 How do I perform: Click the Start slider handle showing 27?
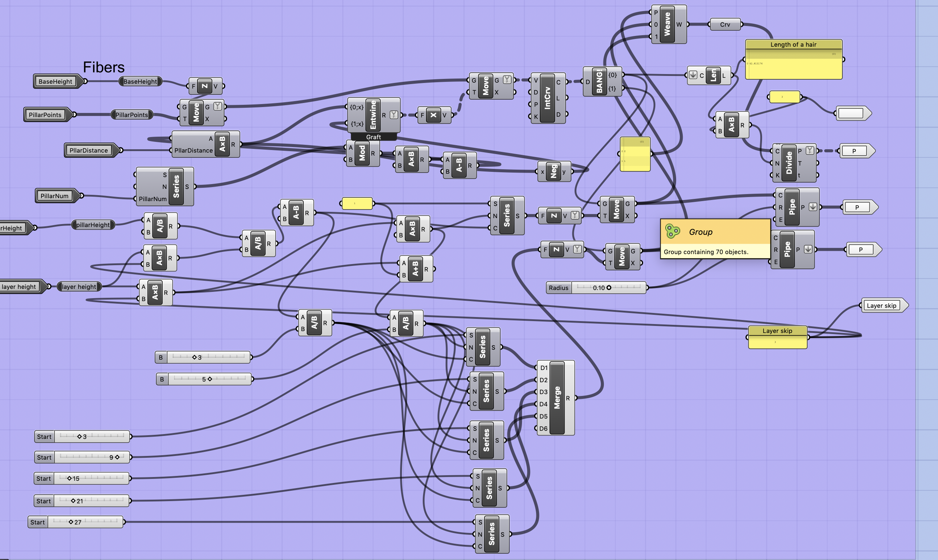tap(71, 522)
